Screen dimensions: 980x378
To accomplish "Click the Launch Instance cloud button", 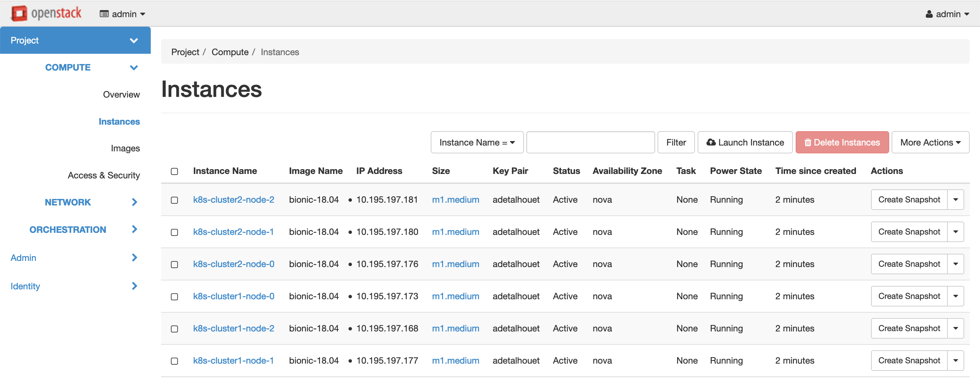I will [745, 142].
